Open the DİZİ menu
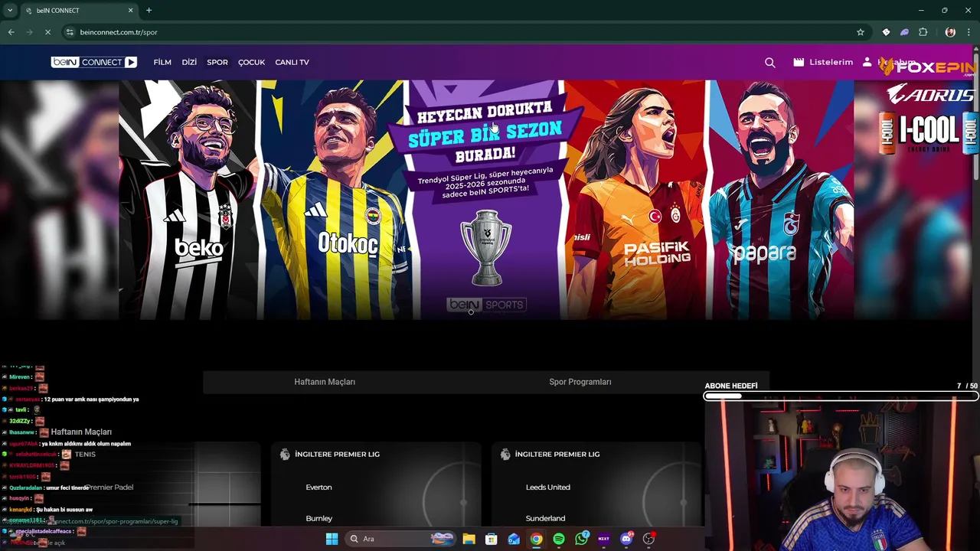 click(189, 62)
